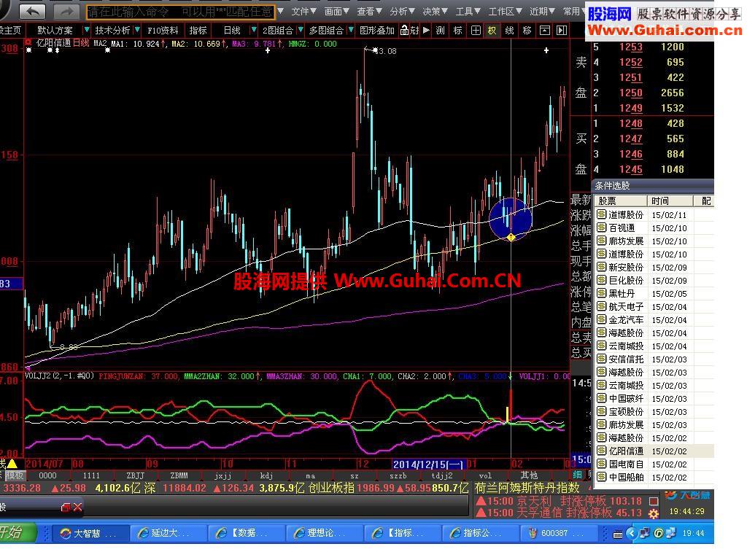747x560 pixels.
Task: Click the red settings icon beside 亿阳信通
Action: (28, 43)
